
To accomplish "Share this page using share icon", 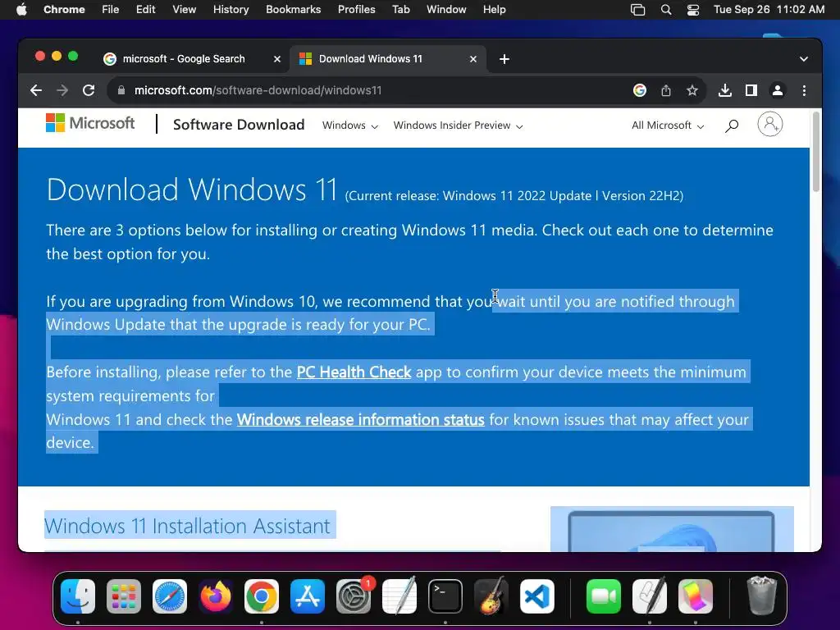I will click(x=666, y=90).
